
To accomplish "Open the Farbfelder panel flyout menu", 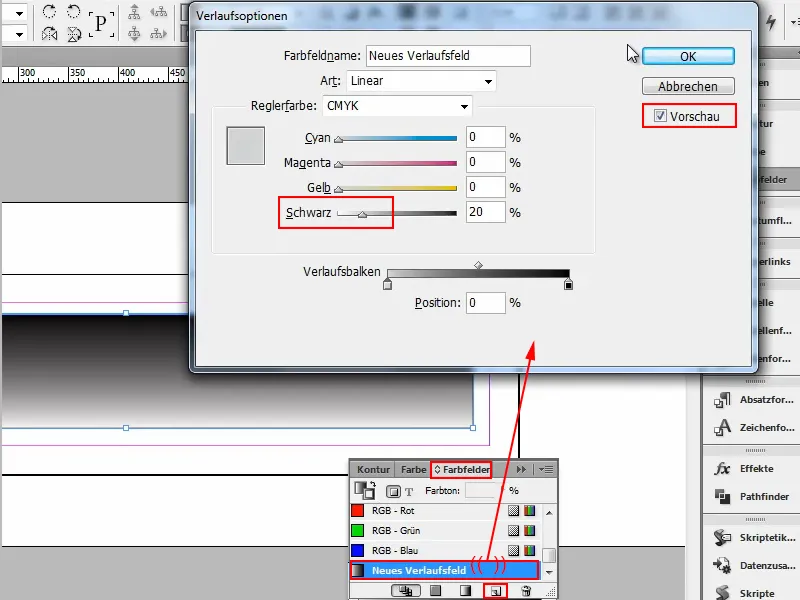I will coord(545,469).
